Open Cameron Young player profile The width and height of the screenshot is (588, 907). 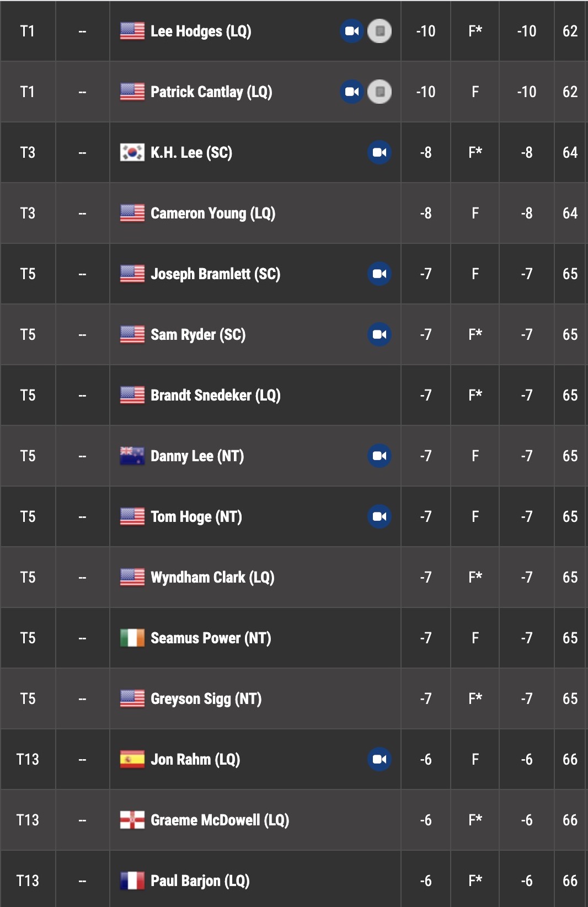[213, 214]
